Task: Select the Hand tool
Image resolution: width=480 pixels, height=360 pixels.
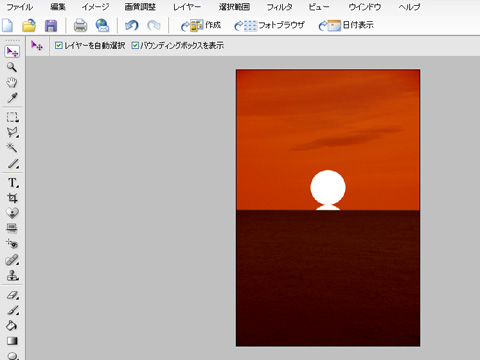Action: coord(12,82)
